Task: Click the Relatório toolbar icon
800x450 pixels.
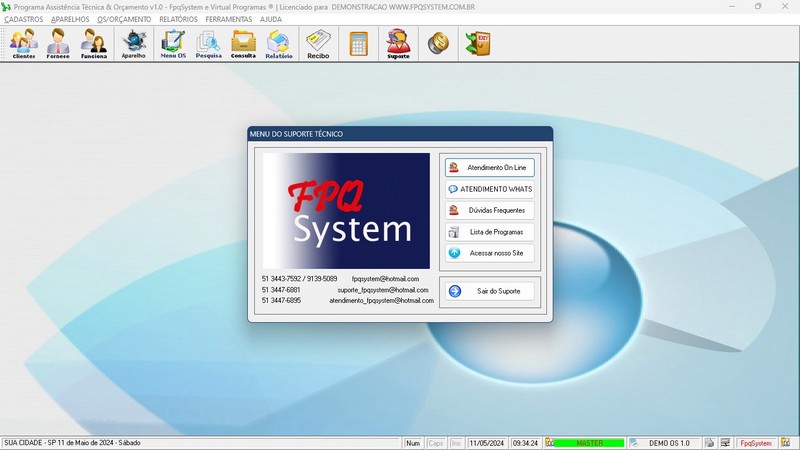Action: click(279, 44)
